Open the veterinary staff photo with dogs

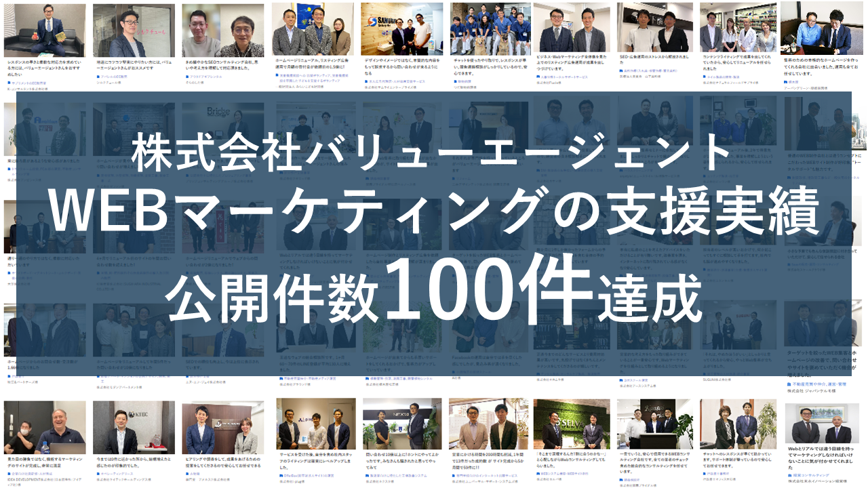coord(491,29)
